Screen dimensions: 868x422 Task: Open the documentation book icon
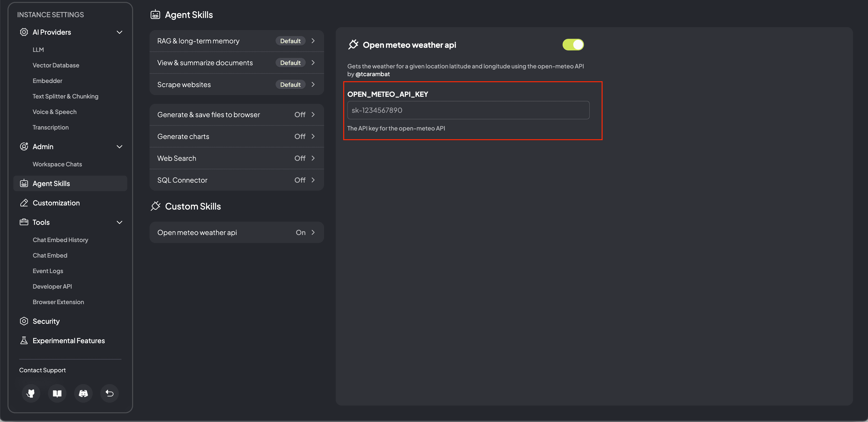tap(57, 393)
